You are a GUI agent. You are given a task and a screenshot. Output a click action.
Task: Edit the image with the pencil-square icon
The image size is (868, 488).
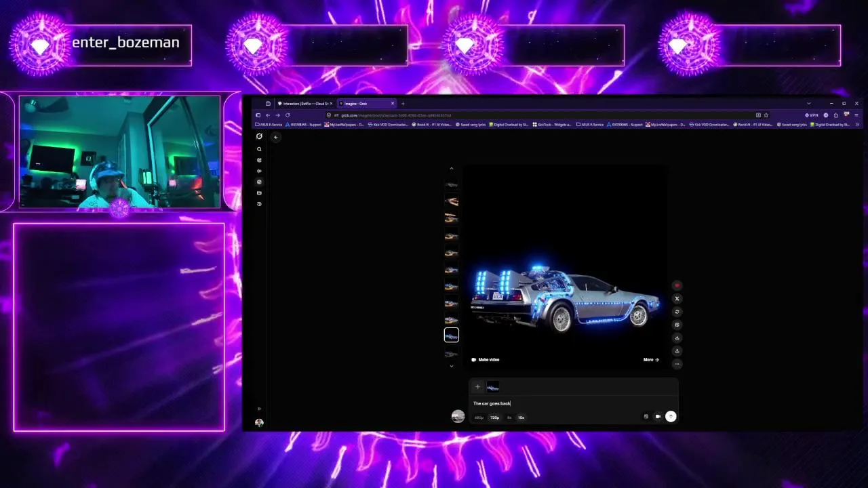click(x=677, y=325)
